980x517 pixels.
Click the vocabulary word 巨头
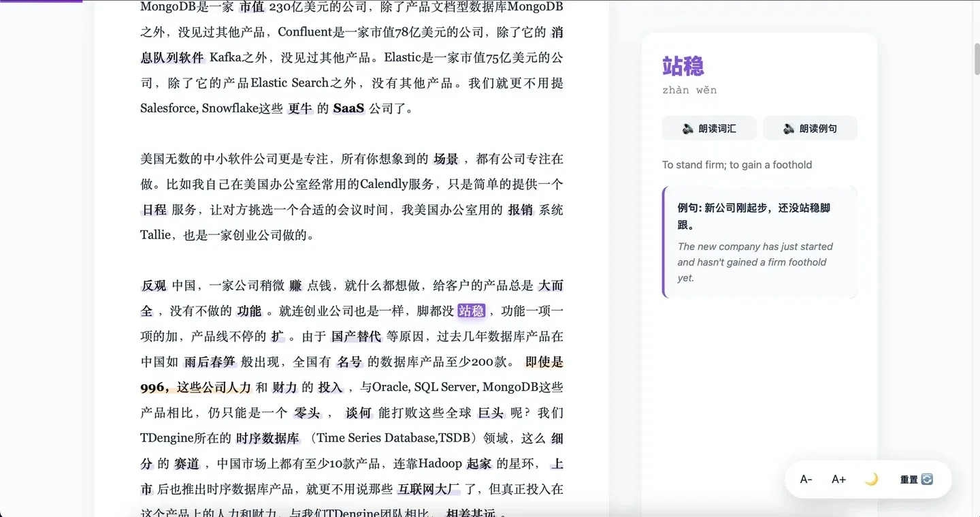pyautogui.click(x=491, y=413)
